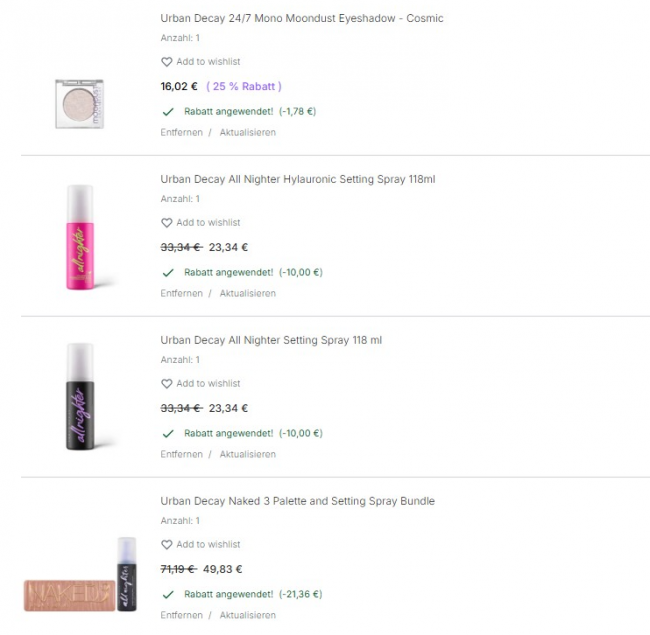
Task: Open All Nighter Hyaluronic Setting Spray 118ml title
Action: [297, 179]
